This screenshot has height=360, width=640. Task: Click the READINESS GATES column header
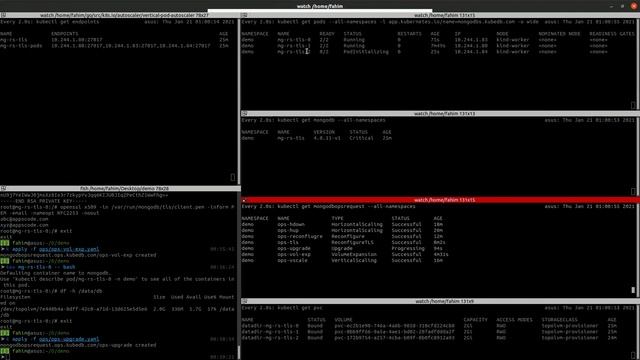point(612,34)
